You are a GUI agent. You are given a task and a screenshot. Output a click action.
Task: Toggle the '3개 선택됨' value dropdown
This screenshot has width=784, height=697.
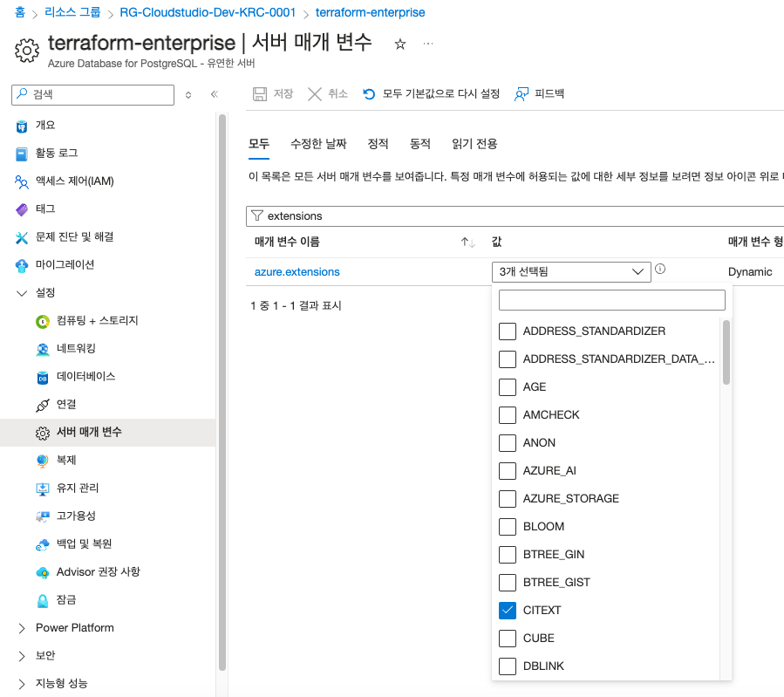[x=571, y=272]
